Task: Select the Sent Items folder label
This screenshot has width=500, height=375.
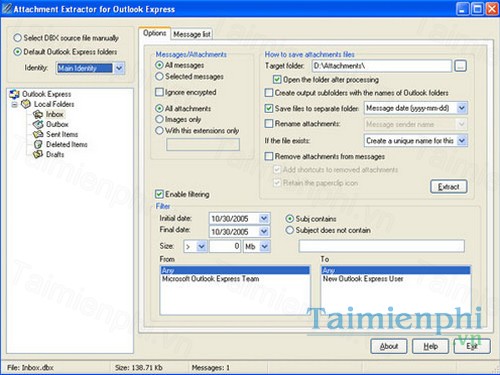Action: [x=62, y=134]
